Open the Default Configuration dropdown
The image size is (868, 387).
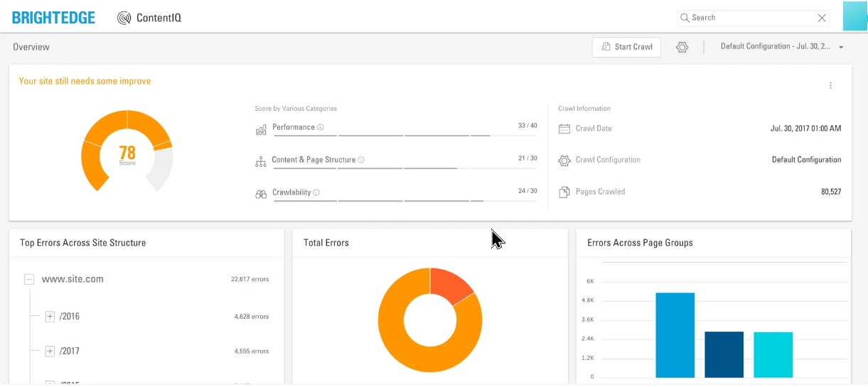[x=781, y=47]
